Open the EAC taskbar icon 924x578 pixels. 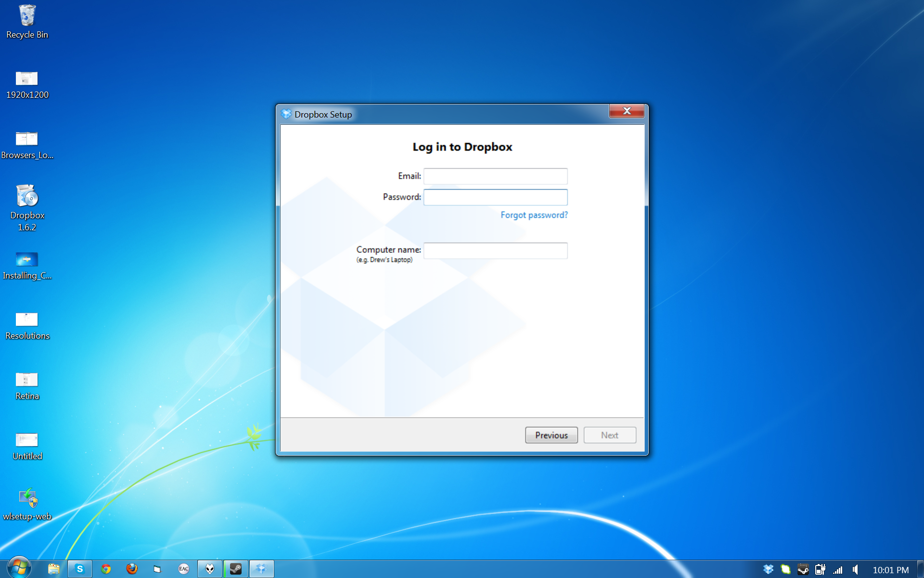(184, 569)
